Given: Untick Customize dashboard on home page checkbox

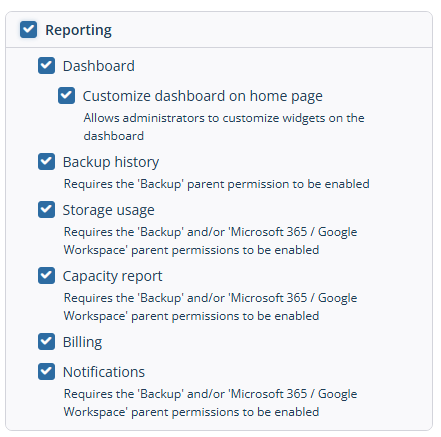Looking at the screenshot, I should [x=66, y=96].
